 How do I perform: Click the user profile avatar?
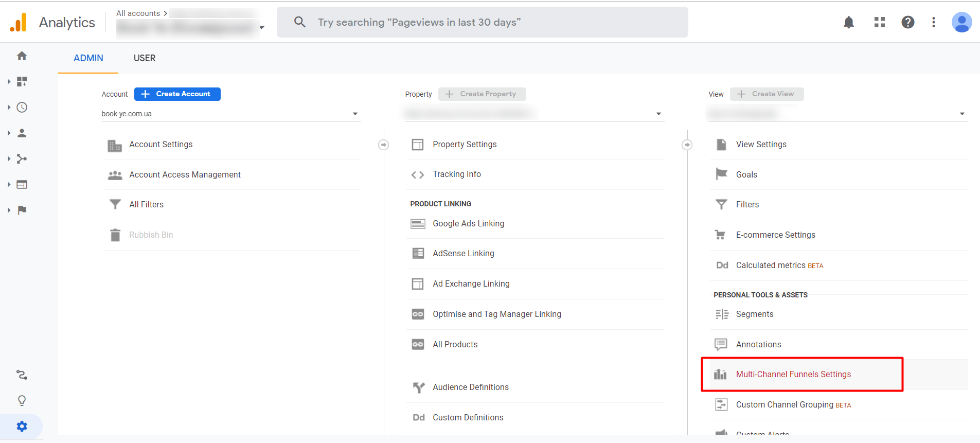[x=961, y=22]
